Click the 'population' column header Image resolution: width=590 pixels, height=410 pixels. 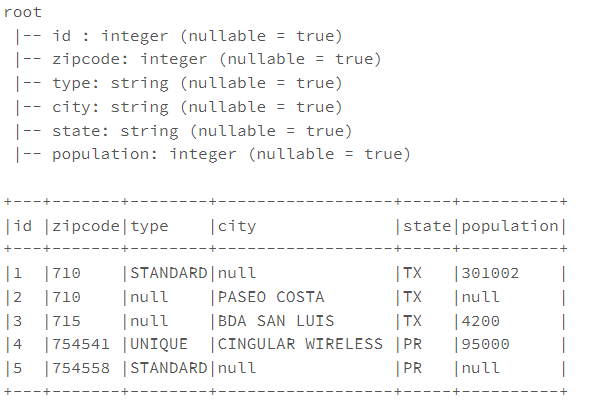510,226
